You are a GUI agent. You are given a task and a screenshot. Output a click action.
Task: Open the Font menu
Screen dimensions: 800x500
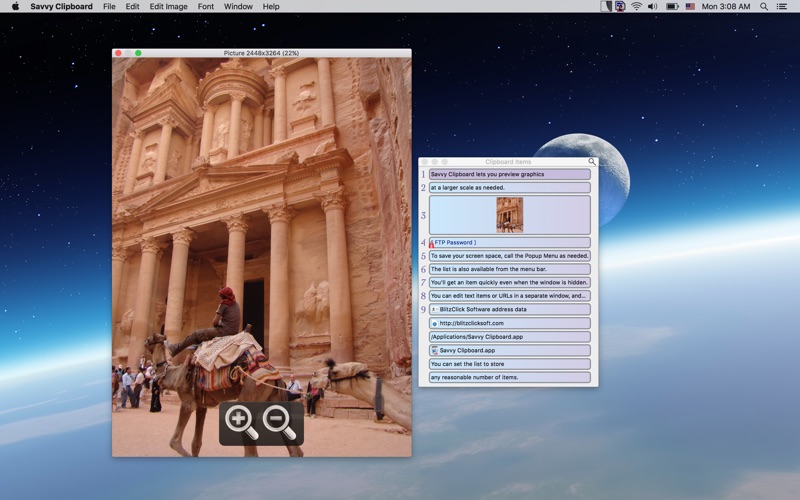[206, 7]
